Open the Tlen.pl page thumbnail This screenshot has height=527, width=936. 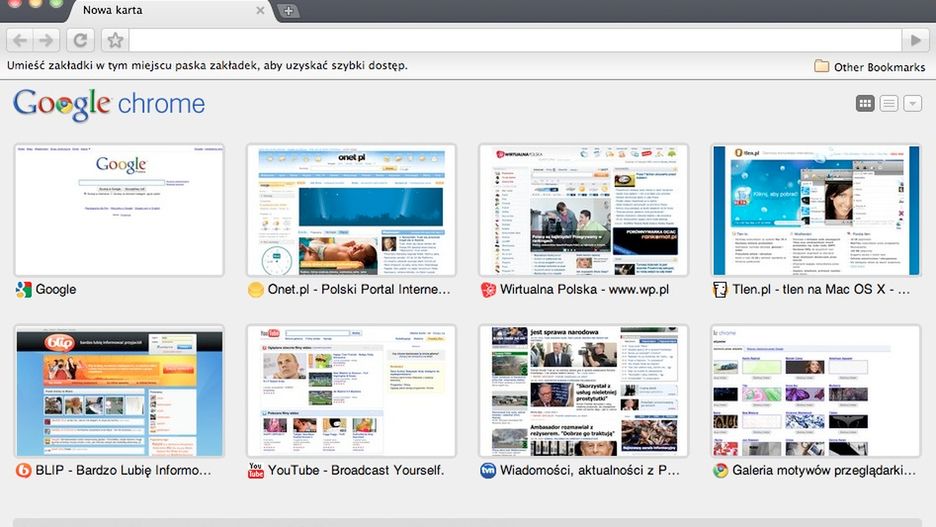(x=815, y=210)
